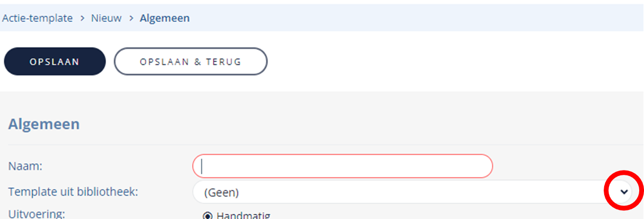Click the divider line under Algemeen heading
The height and width of the screenshot is (219, 644).
pos(325,145)
